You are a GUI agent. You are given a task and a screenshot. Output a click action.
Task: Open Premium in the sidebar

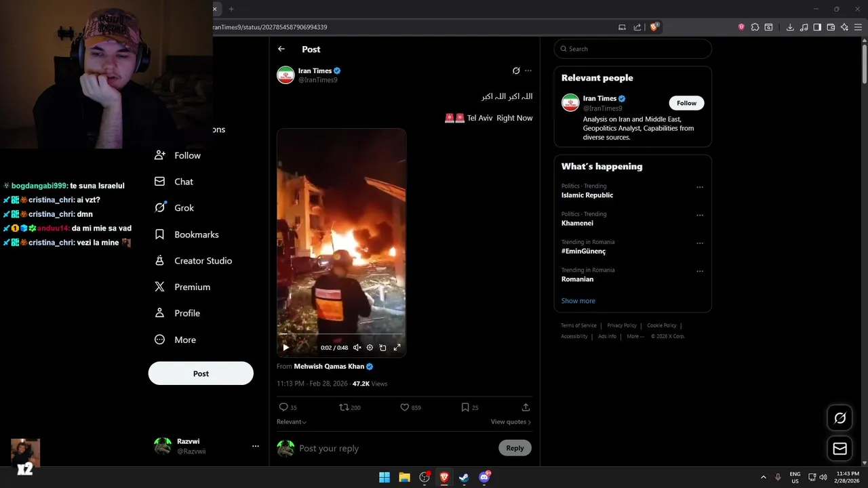point(182,287)
